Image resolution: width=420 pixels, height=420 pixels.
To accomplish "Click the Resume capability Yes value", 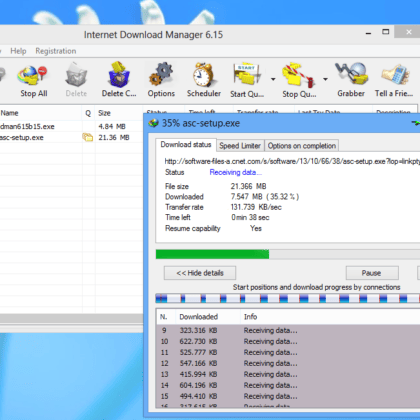I will [256, 228].
